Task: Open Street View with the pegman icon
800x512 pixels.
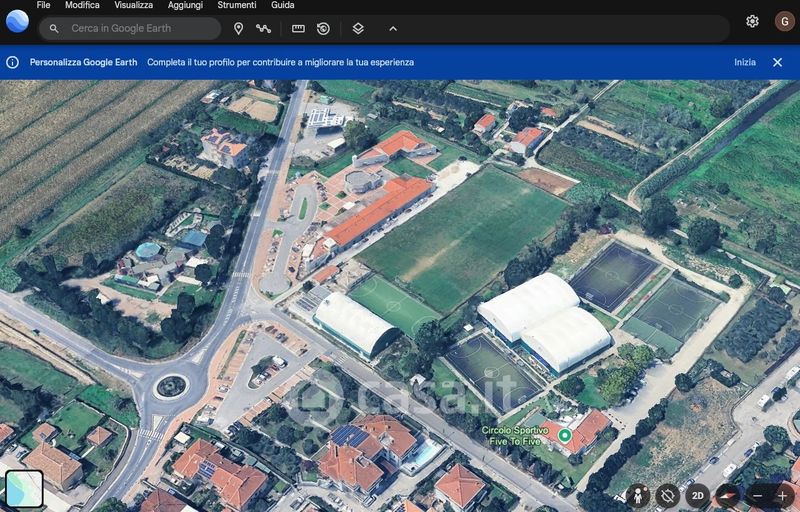Action: [639, 495]
